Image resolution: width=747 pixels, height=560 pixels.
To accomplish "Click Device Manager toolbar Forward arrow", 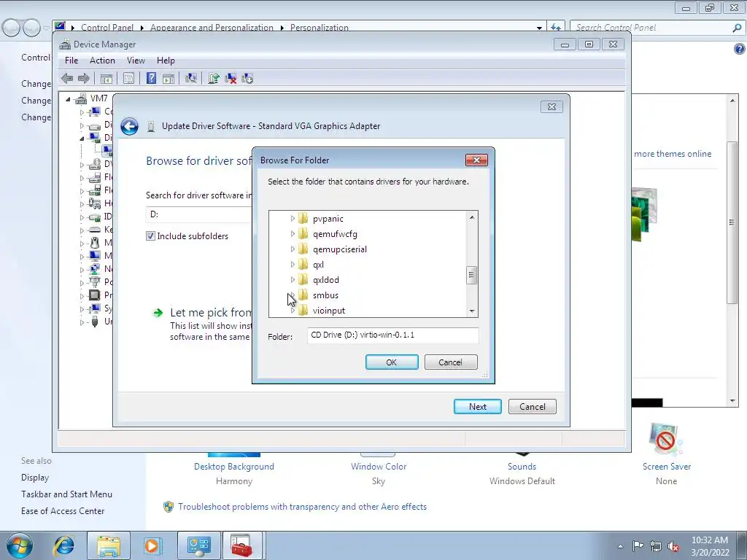I will tap(84, 79).
